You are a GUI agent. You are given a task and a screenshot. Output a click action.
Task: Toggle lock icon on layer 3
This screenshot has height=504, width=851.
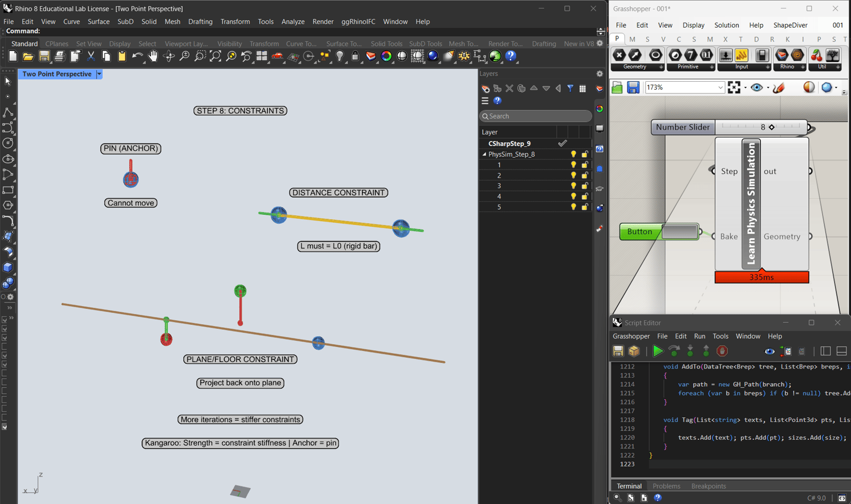coord(584,186)
